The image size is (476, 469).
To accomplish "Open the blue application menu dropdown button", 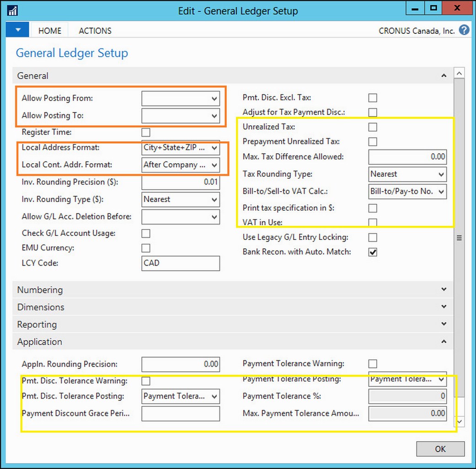I will (x=18, y=30).
